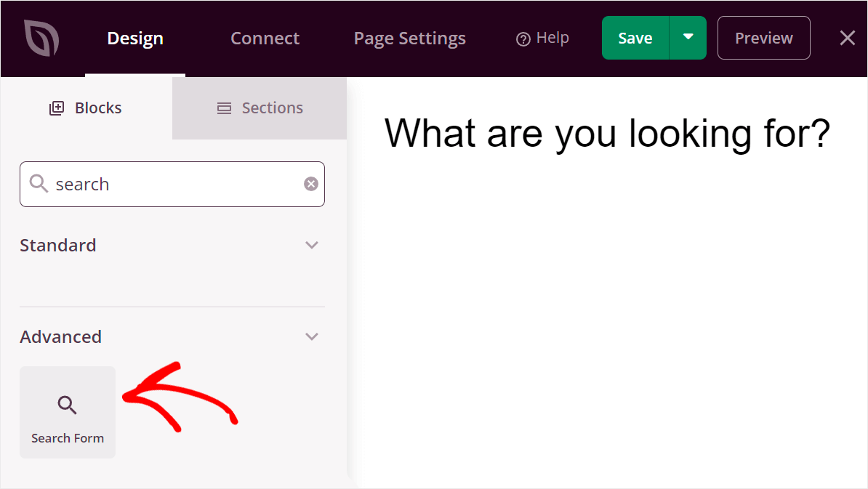868x489 pixels.
Task: Open the Help link
Action: click(542, 39)
